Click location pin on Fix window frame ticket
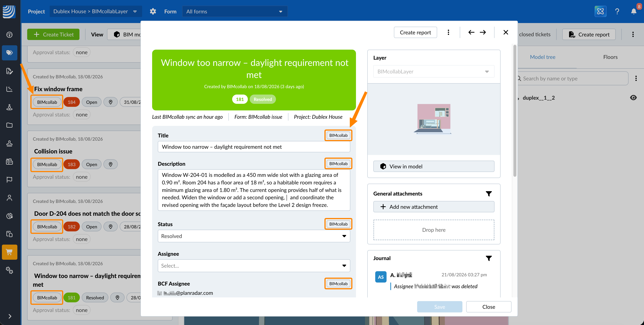The height and width of the screenshot is (325, 644). 110,102
